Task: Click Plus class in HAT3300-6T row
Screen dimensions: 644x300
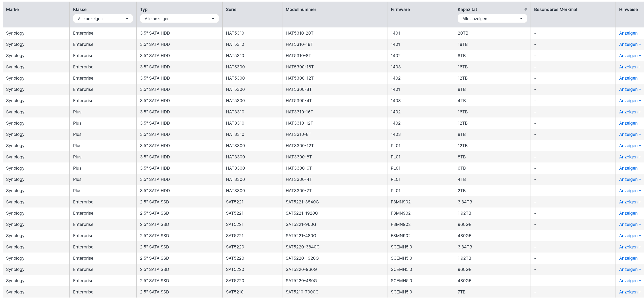Action: coord(77,168)
